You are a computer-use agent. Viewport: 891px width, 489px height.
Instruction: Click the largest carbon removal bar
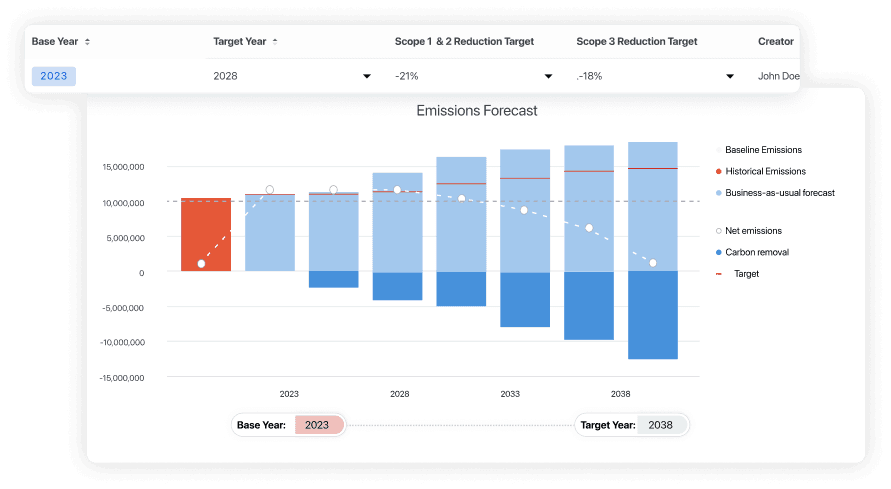pos(653,315)
